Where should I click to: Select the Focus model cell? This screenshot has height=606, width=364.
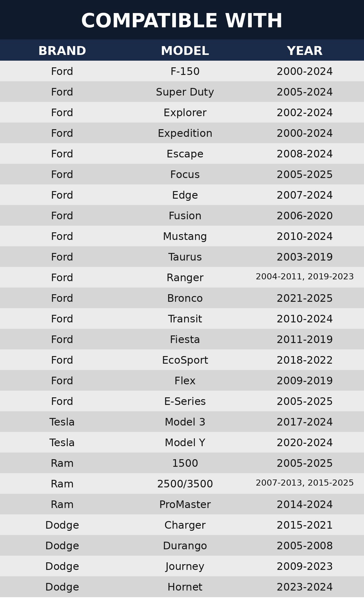point(185,175)
